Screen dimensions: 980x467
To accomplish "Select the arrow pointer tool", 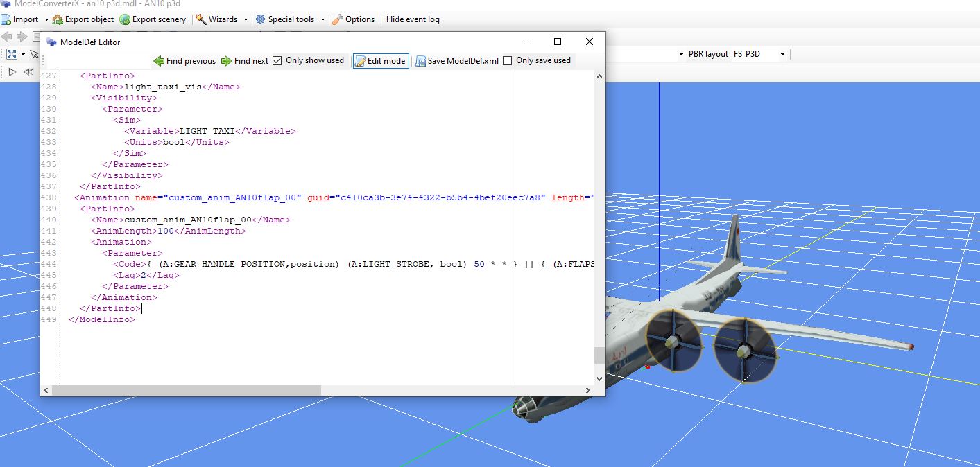I will pyautogui.click(x=34, y=54).
